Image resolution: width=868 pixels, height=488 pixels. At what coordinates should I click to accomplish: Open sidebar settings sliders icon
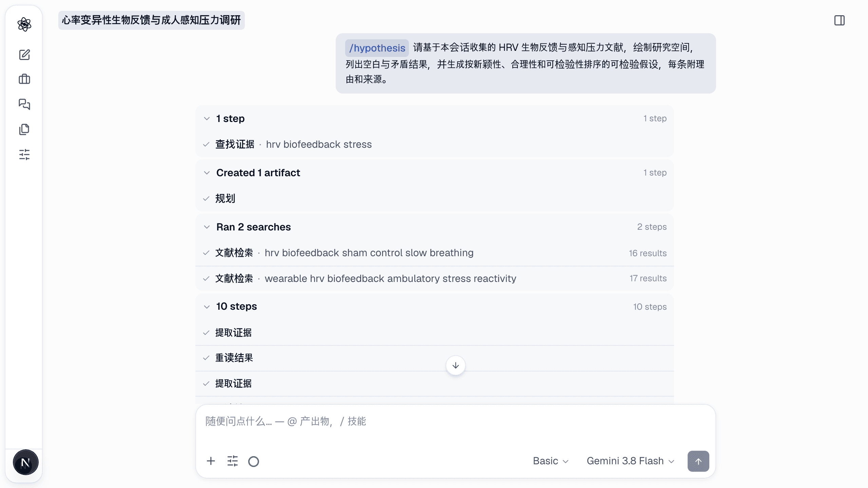point(24,155)
